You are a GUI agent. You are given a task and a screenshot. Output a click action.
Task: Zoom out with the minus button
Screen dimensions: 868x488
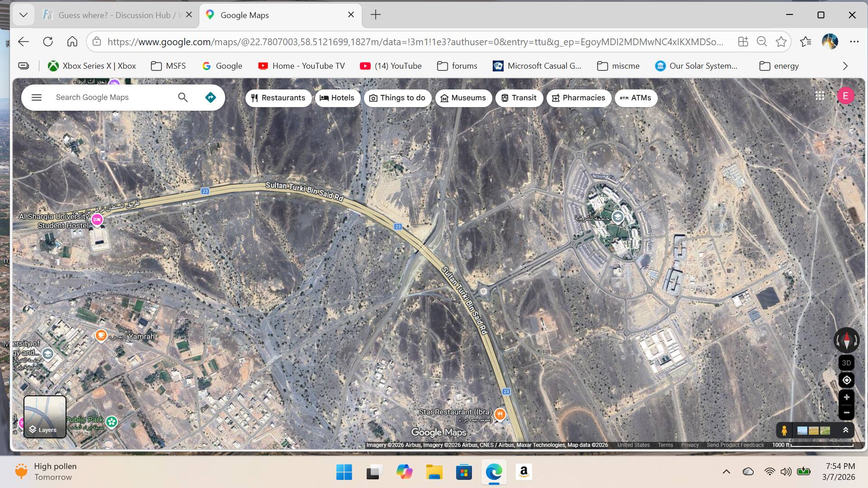click(846, 412)
